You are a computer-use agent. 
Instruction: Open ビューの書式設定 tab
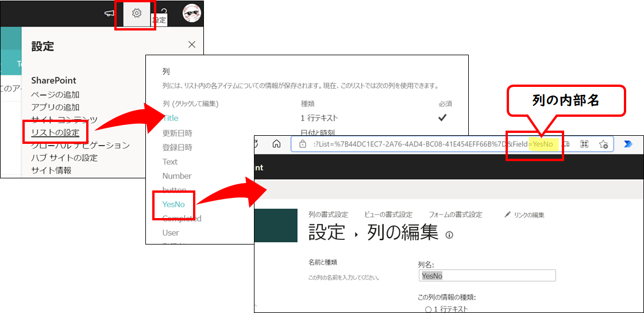tap(388, 215)
